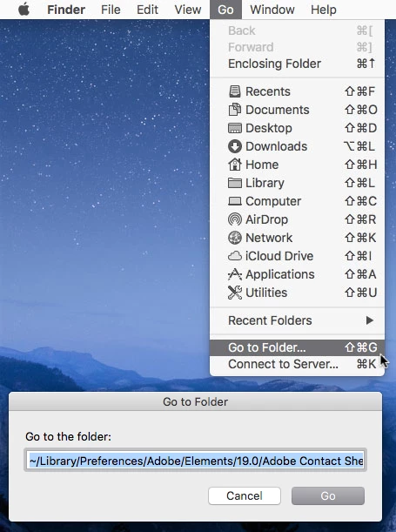Choose Go to Folder… menu item
The width and height of the screenshot is (396, 532).
pos(298,347)
